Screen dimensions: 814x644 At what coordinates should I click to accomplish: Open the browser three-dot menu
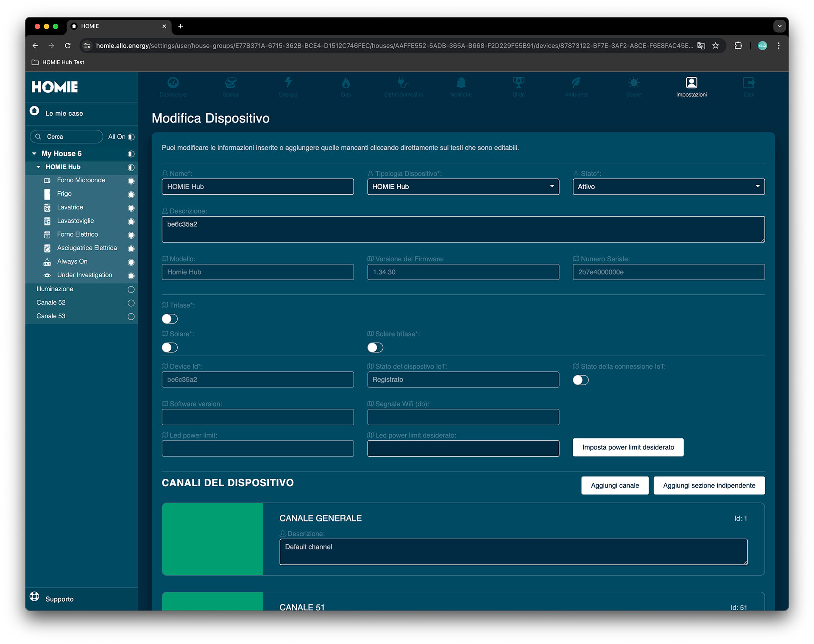click(779, 45)
